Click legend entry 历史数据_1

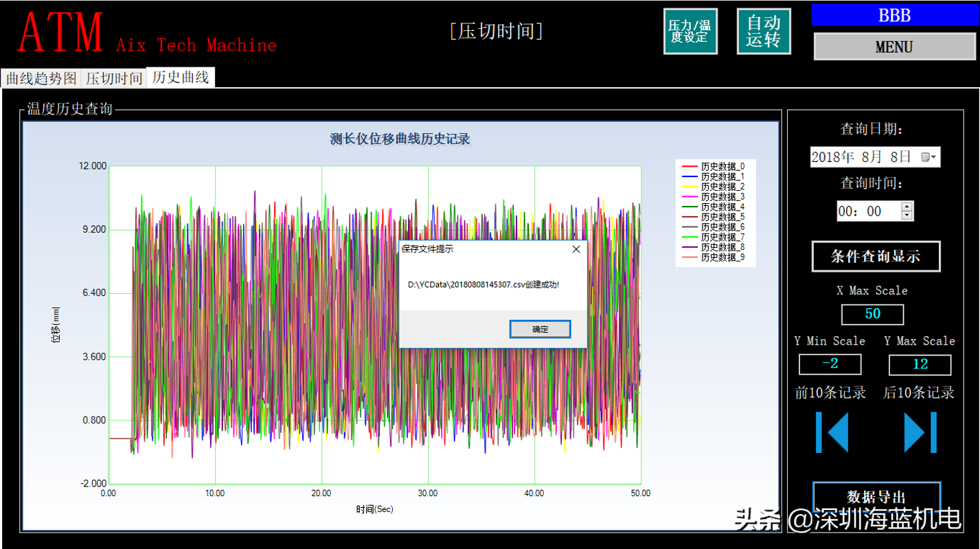(x=713, y=176)
